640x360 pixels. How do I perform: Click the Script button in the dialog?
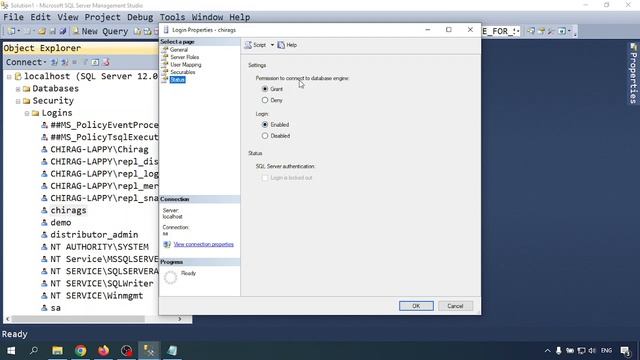(256, 45)
